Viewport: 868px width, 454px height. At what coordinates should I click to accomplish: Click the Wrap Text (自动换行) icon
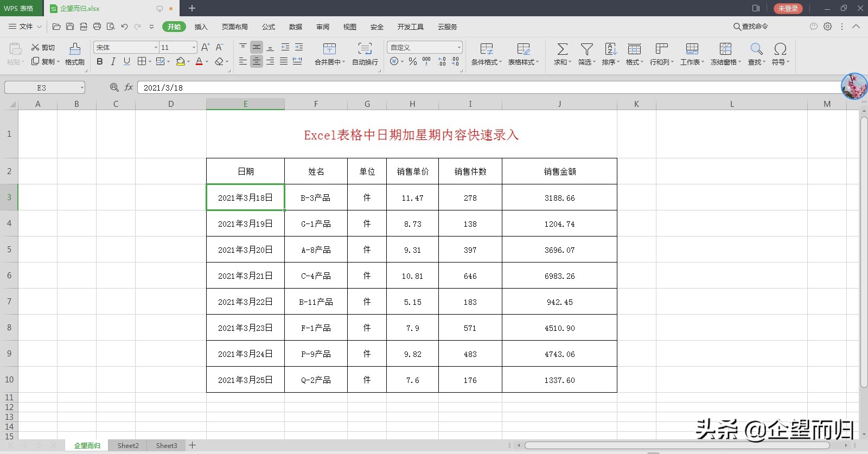tap(365, 49)
